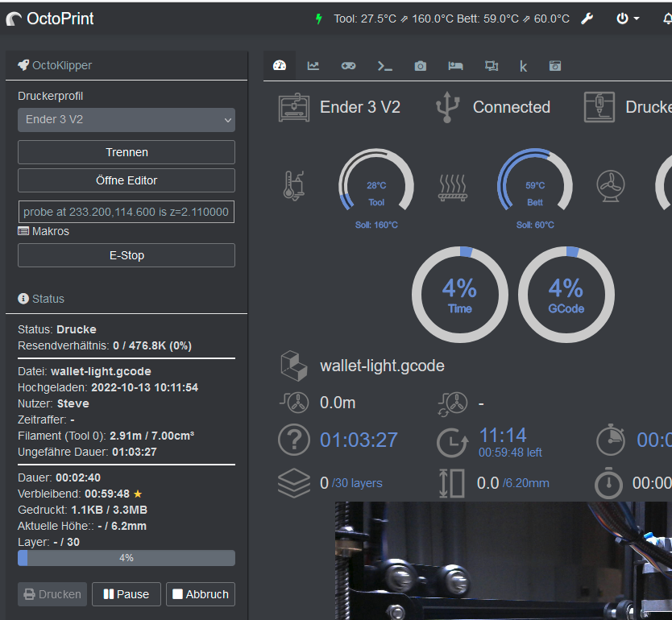Switch to the temperature graph tab
This screenshot has height=620, width=672.
pos(313,65)
